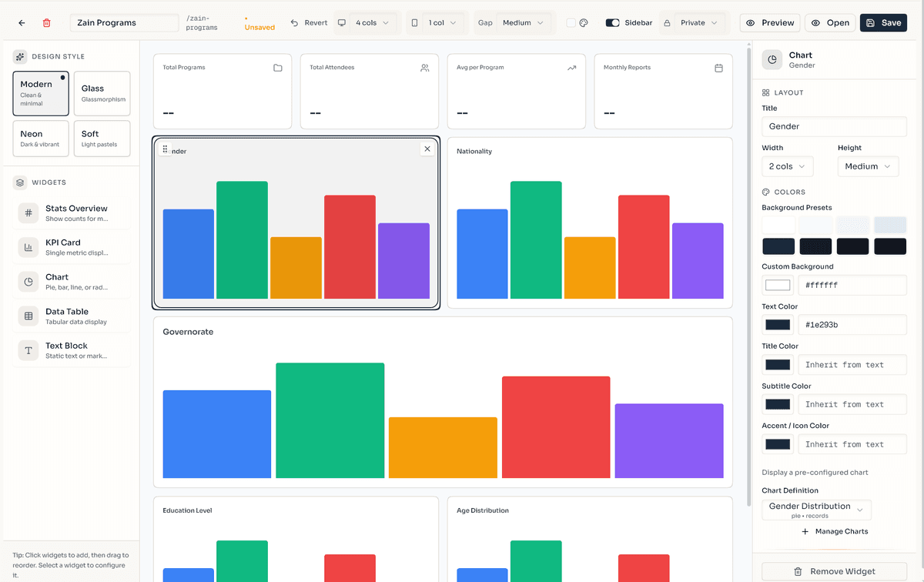Click the Save button
This screenshot has width=924, height=582.
883,23
